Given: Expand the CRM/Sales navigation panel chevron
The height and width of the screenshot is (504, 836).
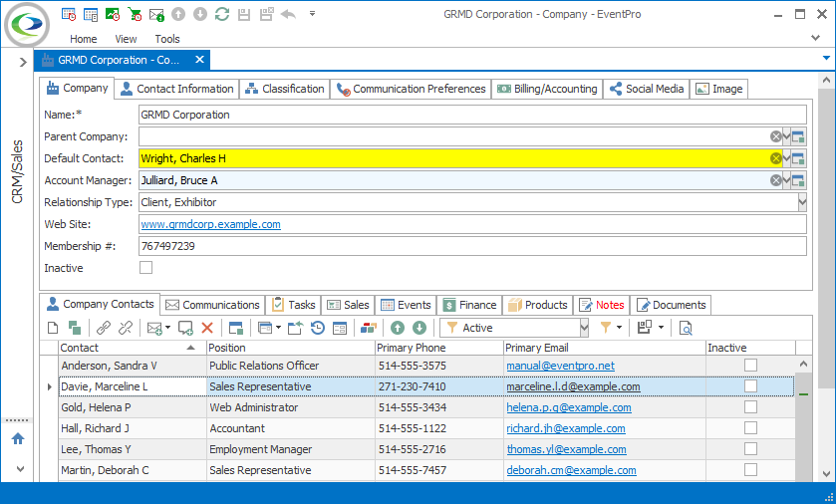Looking at the screenshot, I should point(23,62).
